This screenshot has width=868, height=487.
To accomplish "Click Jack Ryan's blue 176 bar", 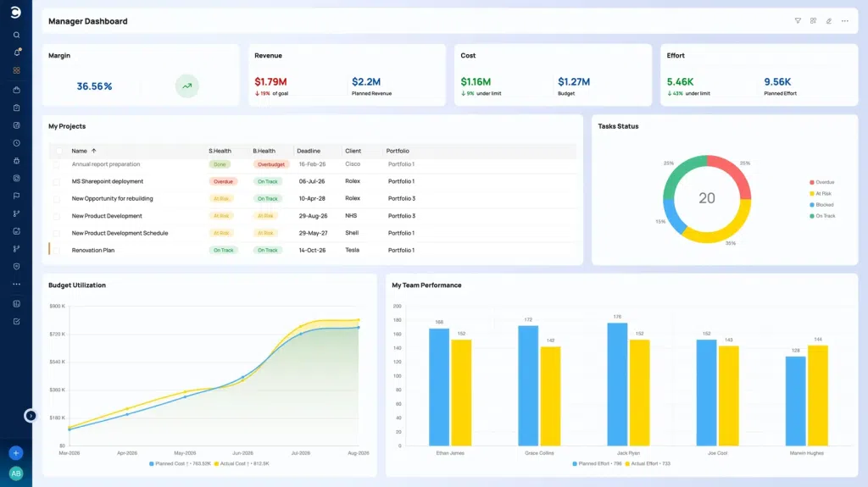I will coord(617,385).
